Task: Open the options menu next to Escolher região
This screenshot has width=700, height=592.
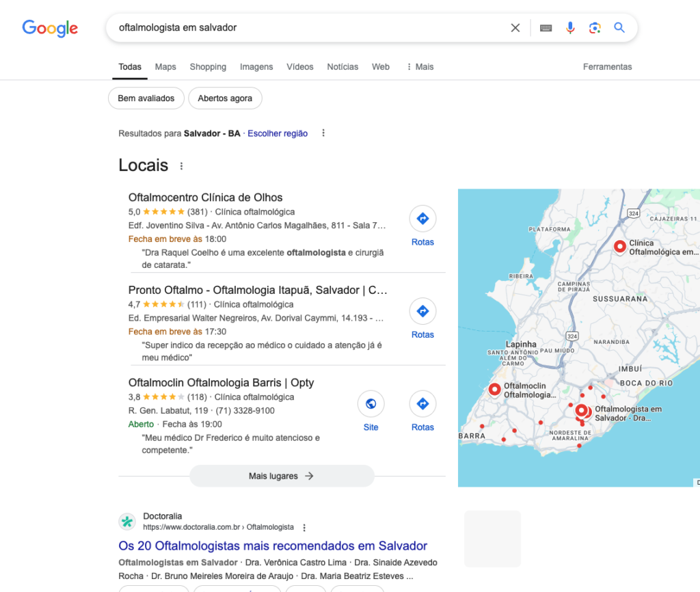Action: pyautogui.click(x=323, y=133)
